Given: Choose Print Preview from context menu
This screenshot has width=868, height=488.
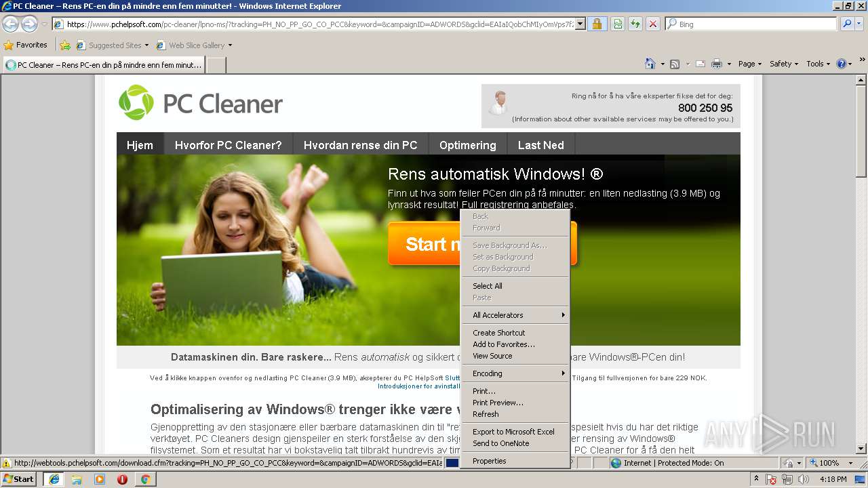Looking at the screenshot, I should pos(515,403).
